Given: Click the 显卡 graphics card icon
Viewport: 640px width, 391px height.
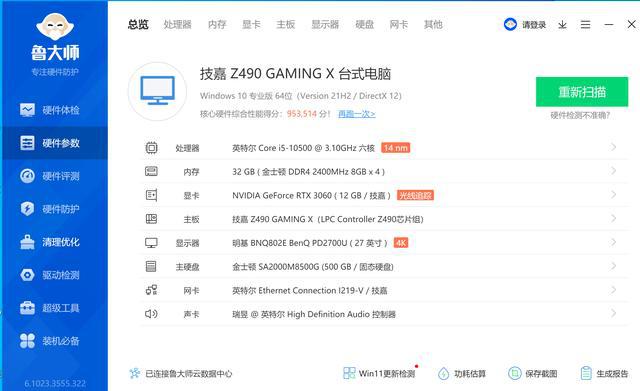Looking at the screenshot, I should tap(151, 195).
